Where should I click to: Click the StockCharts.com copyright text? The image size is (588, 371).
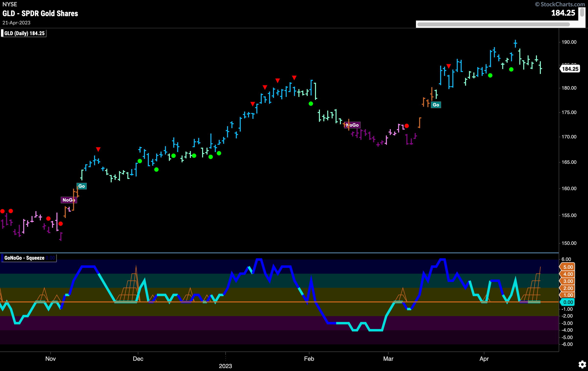click(x=560, y=4)
